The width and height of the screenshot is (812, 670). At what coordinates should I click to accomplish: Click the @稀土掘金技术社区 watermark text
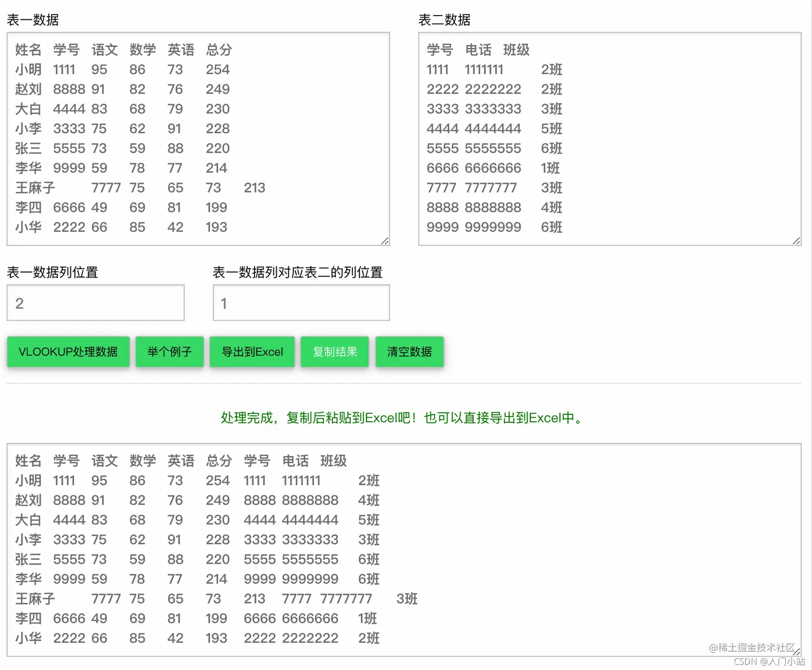tap(752, 647)
